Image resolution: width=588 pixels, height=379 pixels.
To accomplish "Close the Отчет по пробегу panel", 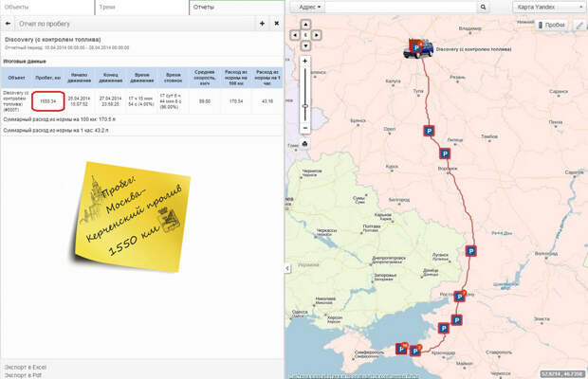I will pyautogui.click(x=277, y=24).
